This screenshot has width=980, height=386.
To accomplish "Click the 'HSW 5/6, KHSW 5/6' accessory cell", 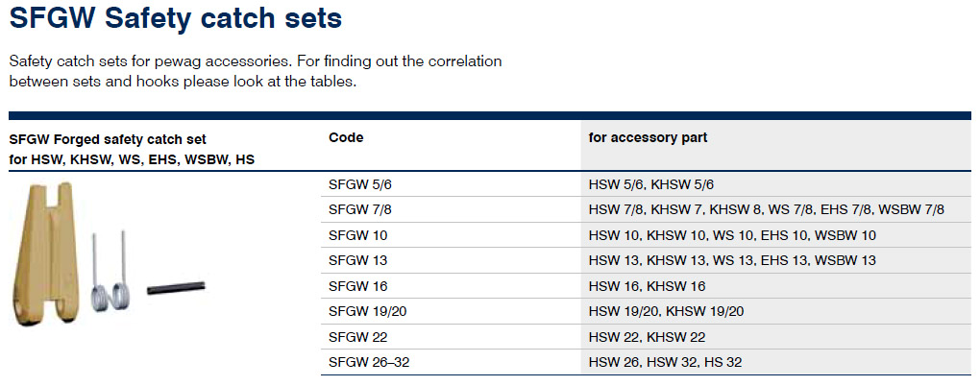I will 650,184.
